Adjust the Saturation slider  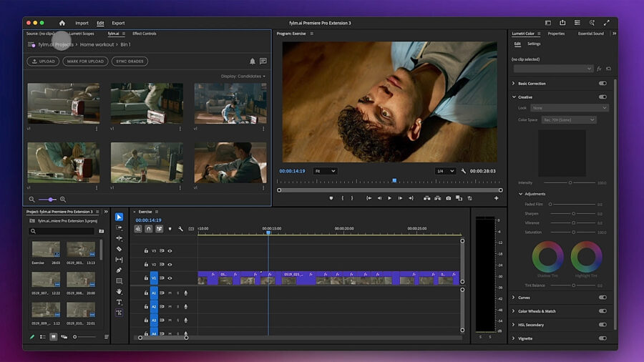point(572,233)
